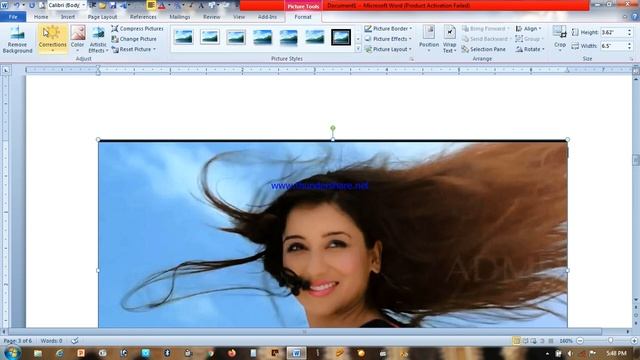Click Page 3 of 6 status
This screenshot has height=360, width=640.
point(18,340)
